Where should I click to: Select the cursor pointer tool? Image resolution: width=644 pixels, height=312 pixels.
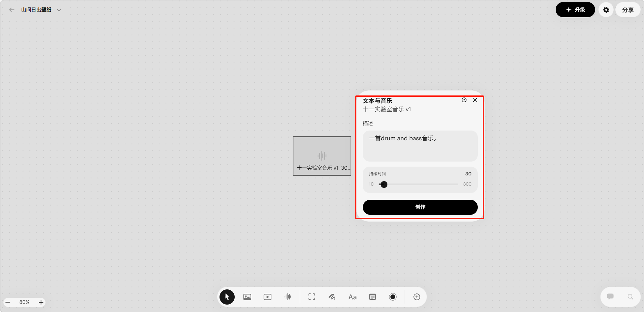click(227, 297)
